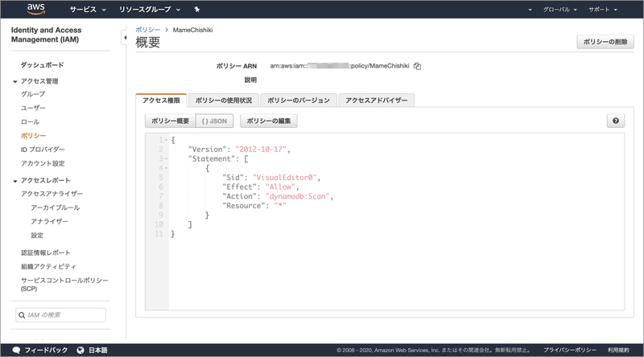Click the ポリシーの編集 button
The height and width of the screenshot is (357, 644).
[269, 121]
